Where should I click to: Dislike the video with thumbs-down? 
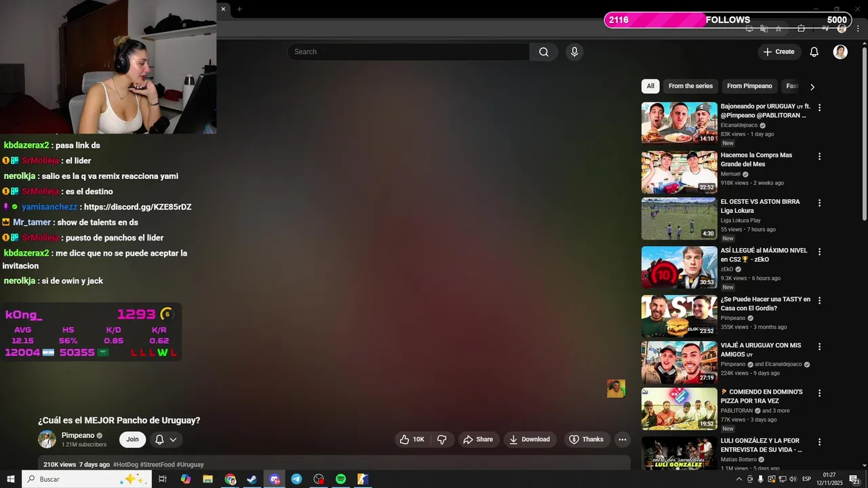click(442, 440)
